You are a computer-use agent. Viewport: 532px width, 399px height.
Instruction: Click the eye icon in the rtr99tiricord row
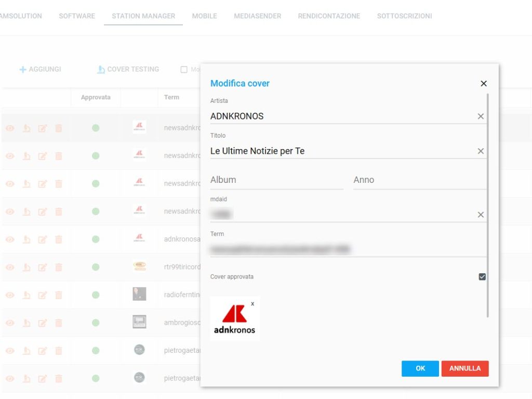pos(10,268)
